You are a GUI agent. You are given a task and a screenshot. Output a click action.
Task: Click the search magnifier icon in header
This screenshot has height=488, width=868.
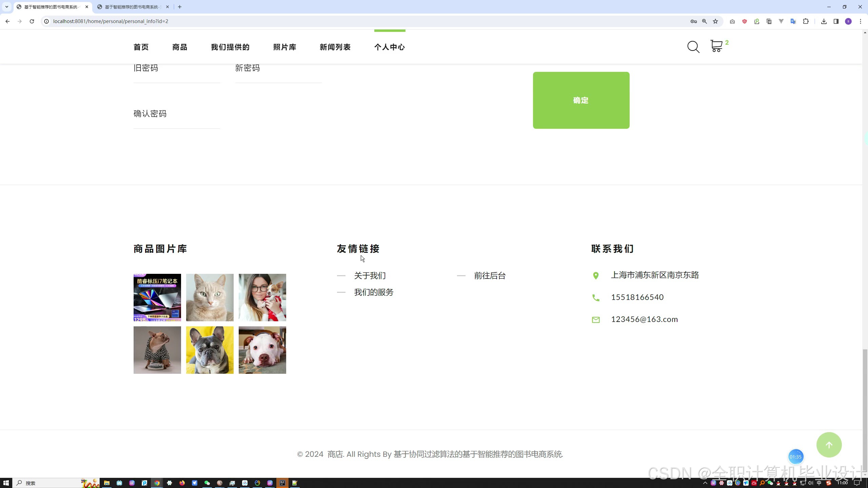[x=693, y=47]
